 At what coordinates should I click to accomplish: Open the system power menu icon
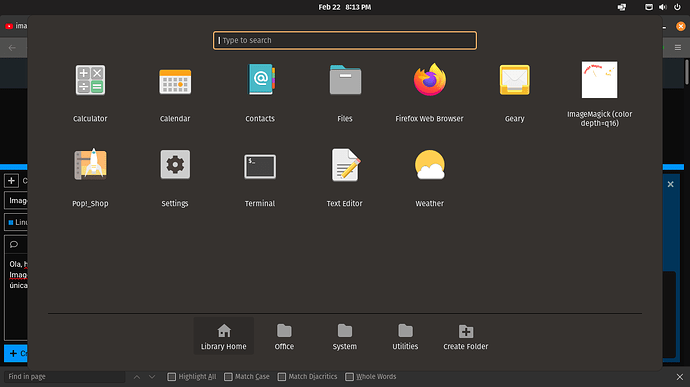pos(677,7)
